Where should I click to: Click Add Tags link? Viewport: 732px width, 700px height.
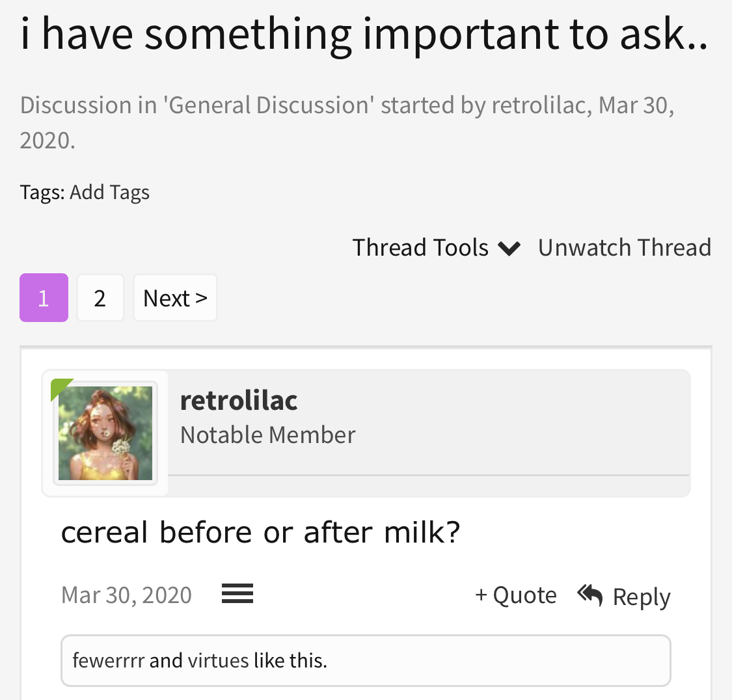coord(110,193)
